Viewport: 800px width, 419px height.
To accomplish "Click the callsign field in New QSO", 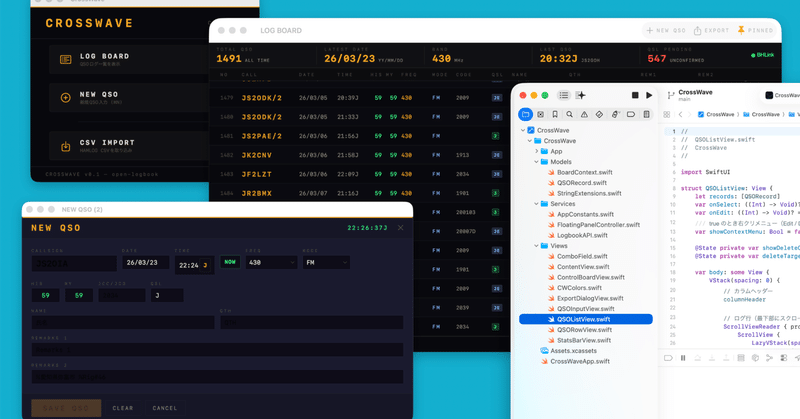I will [x=74, y=263].
